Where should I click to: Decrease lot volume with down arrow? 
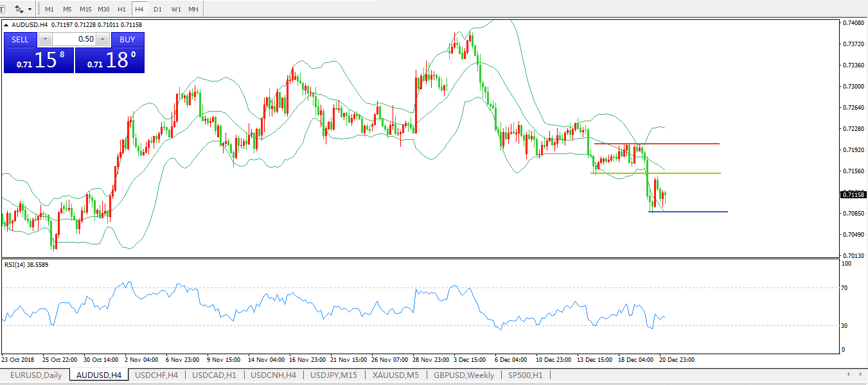(45, 39)
